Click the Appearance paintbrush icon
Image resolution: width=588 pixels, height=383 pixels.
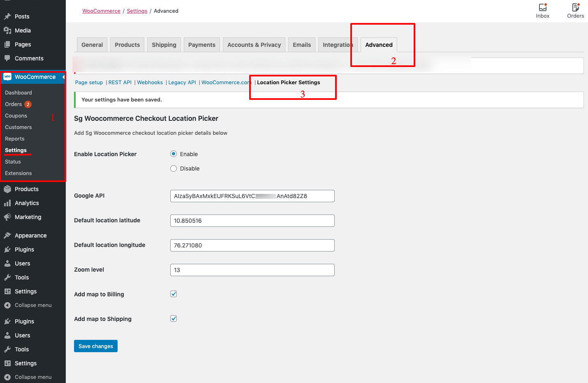tap(7, 235)
